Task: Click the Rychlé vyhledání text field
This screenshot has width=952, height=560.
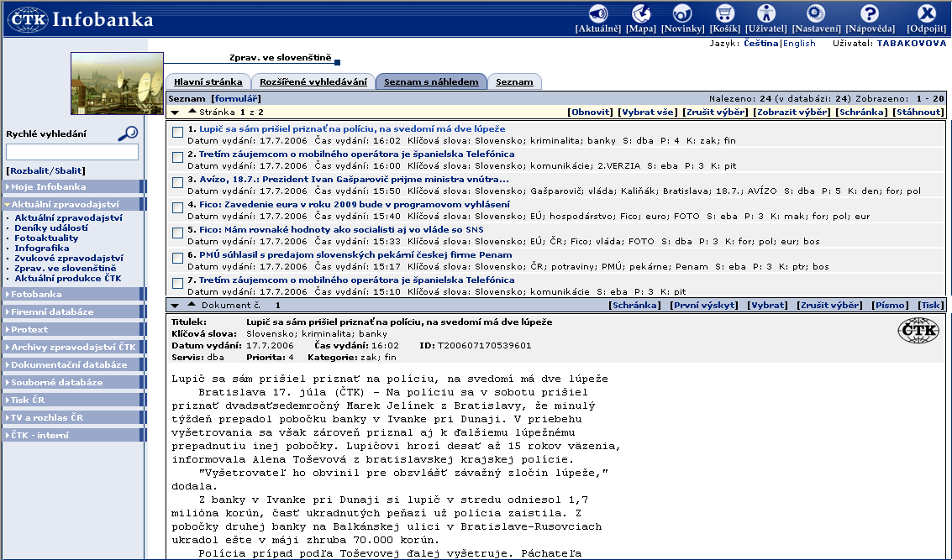Action: point(72,152)
